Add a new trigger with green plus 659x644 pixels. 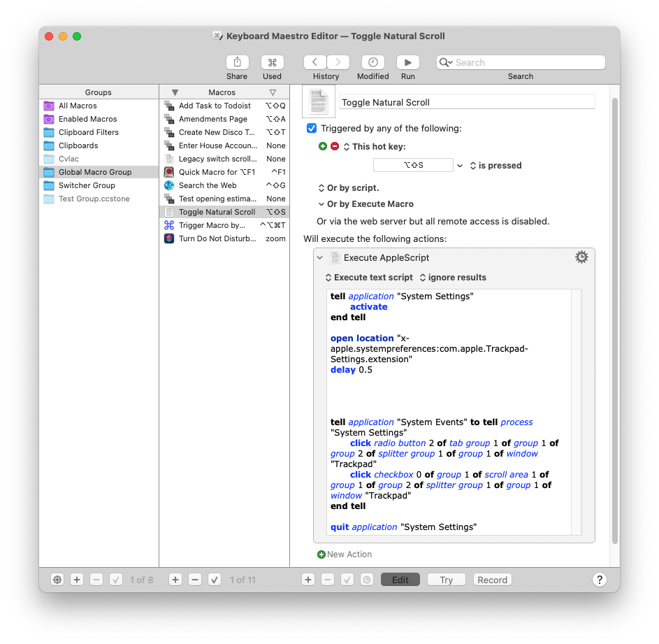coord(322,146)
